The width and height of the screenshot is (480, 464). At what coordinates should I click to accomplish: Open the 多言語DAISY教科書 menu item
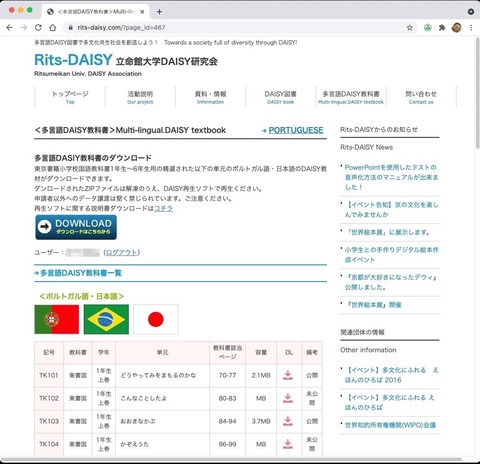click(351, 97)
